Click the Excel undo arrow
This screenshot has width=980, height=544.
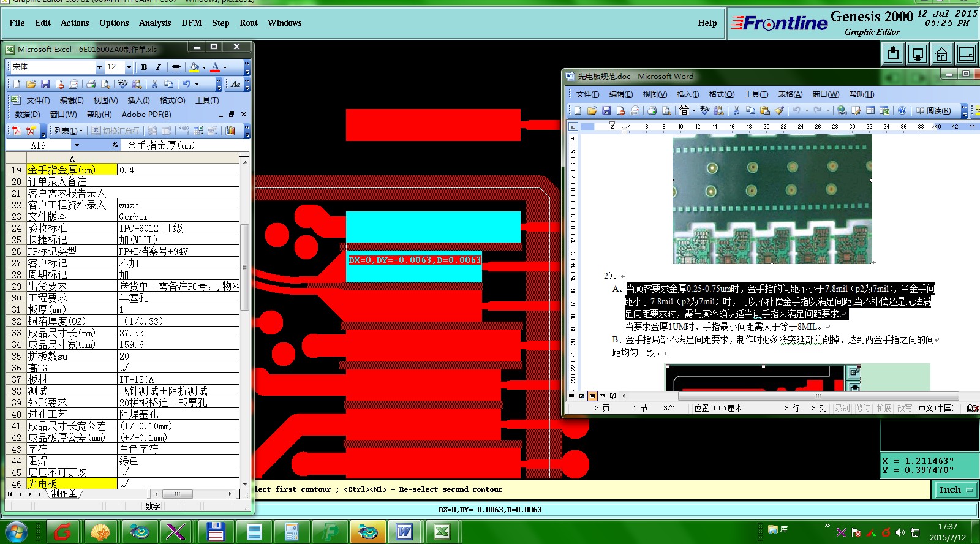(186, 84)
